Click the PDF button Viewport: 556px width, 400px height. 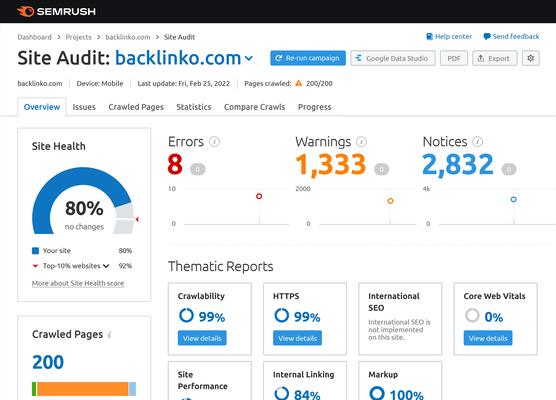454,58
